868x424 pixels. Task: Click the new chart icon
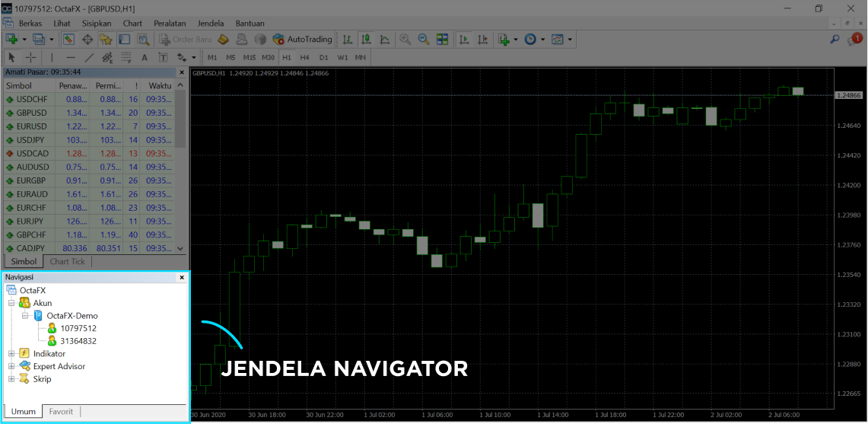point(12,39)
